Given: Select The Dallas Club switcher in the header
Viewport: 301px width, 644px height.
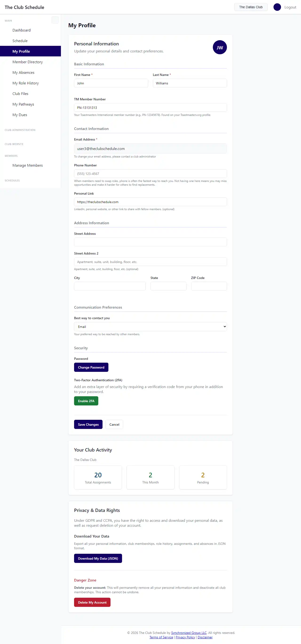Looking at the screenshot, I should click(x=251, y=7).
